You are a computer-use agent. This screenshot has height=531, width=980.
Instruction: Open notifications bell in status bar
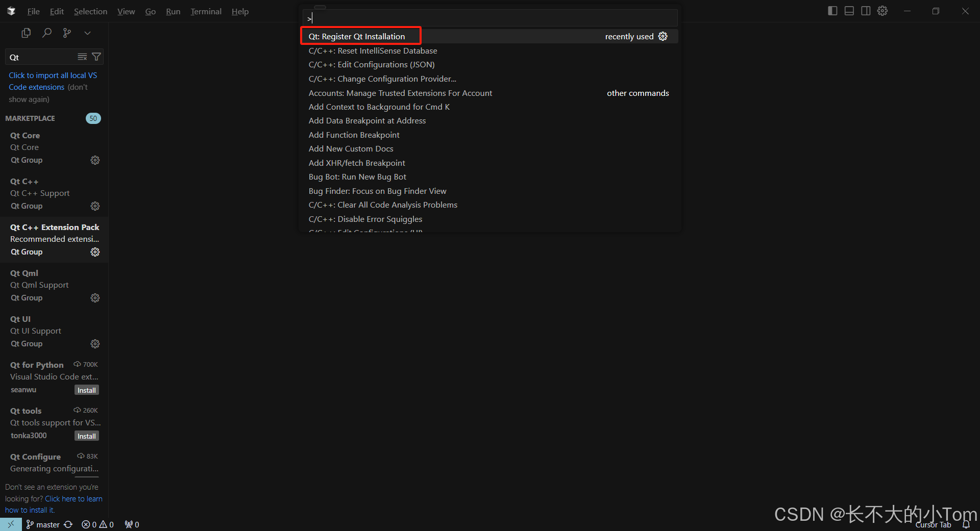[966, 524]
